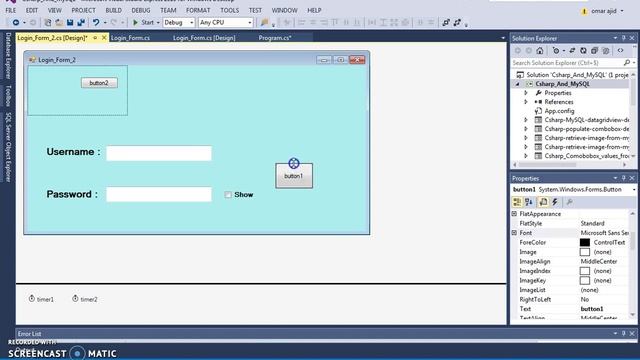Select timer1 component in tray
The height and width of the screenshot is (360, 640).
click(x=41, y=299)
